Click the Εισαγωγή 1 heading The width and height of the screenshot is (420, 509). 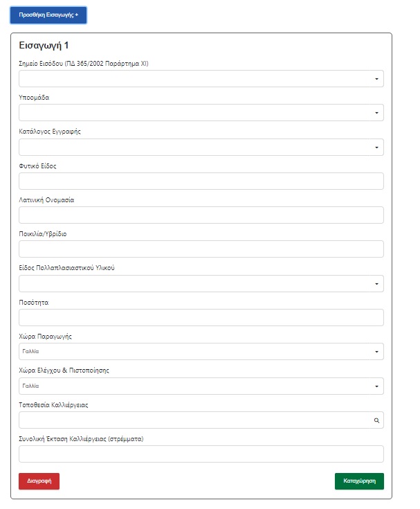click(44, 46)
